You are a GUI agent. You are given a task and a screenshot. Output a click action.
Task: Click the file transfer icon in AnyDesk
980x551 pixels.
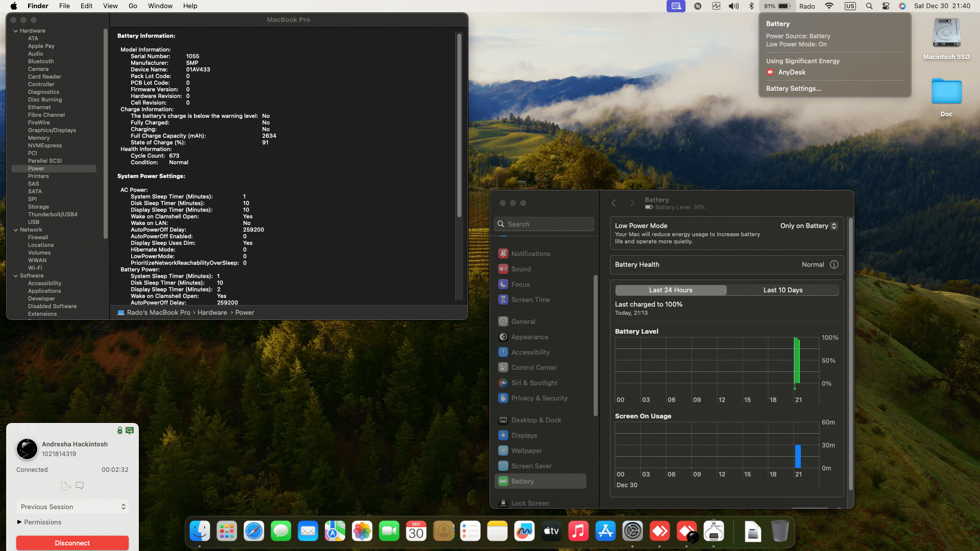coord(66,486)
